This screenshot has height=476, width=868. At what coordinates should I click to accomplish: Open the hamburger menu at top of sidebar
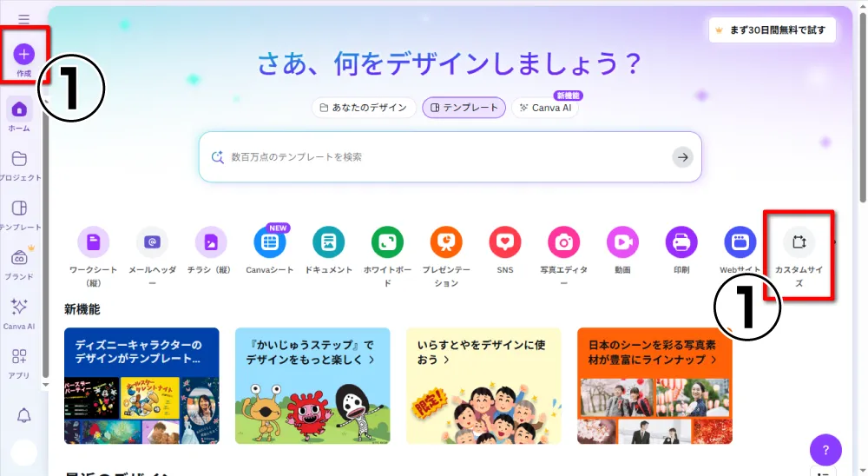[23, 20]
